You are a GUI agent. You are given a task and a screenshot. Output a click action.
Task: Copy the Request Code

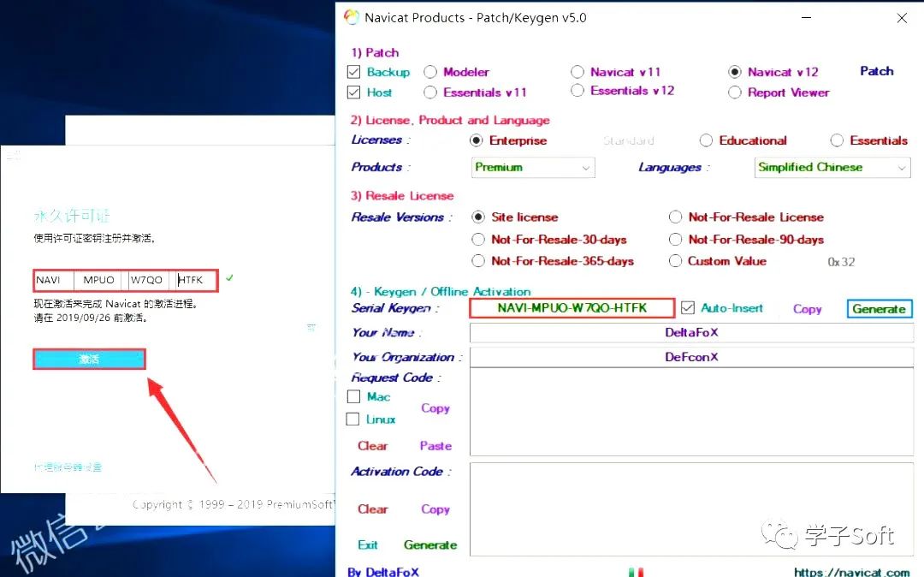pos(435,407)
